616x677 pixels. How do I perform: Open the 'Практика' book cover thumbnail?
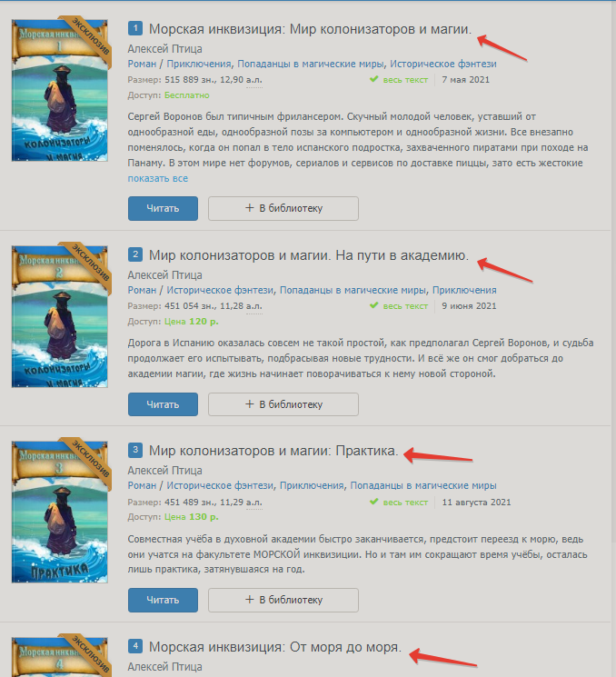[x=60, y=512]
